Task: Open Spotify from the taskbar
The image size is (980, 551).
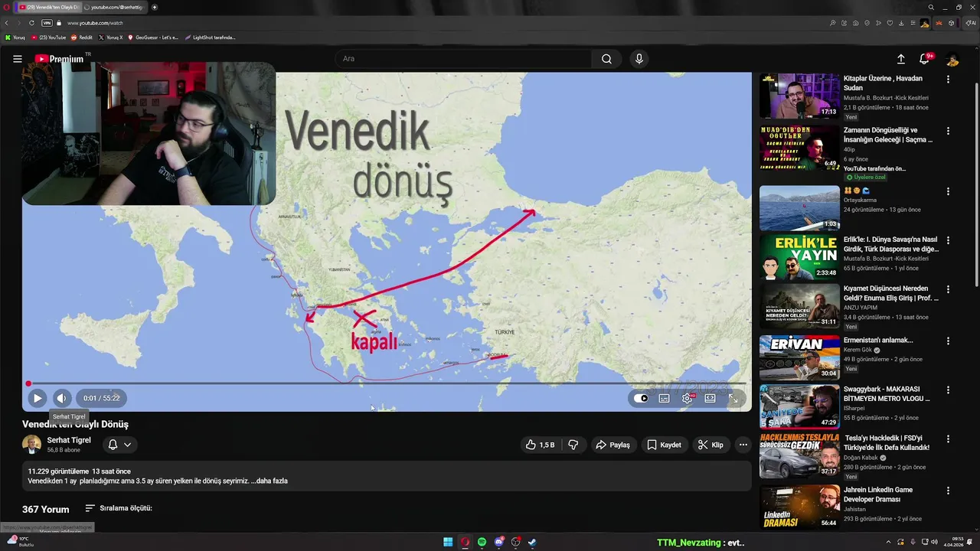Action: [x=482, y=543]
